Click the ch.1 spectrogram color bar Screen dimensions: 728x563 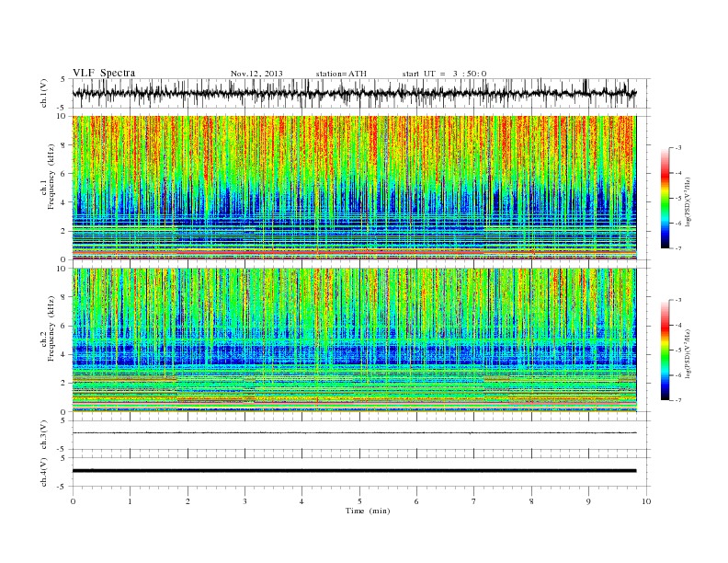665,198
